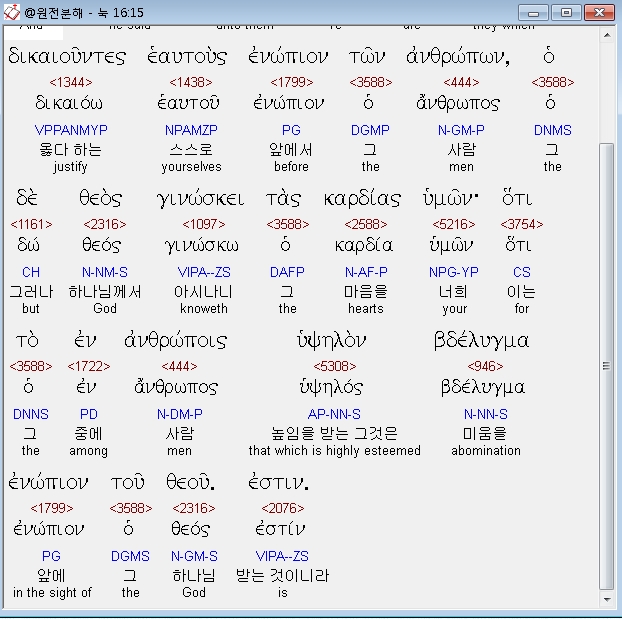The width and height of the screenshot is (622, 619).
Task: Minimize the 원전분해 window
Action: point(534,13)
